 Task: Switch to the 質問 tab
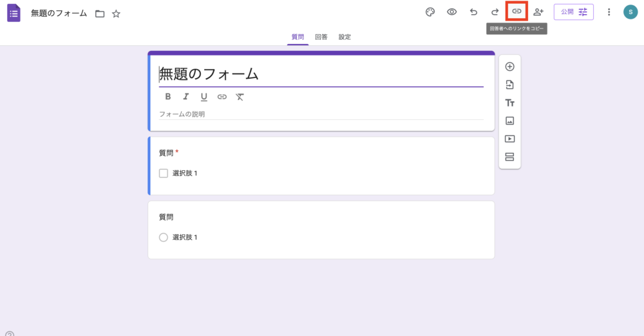[298, 37]
